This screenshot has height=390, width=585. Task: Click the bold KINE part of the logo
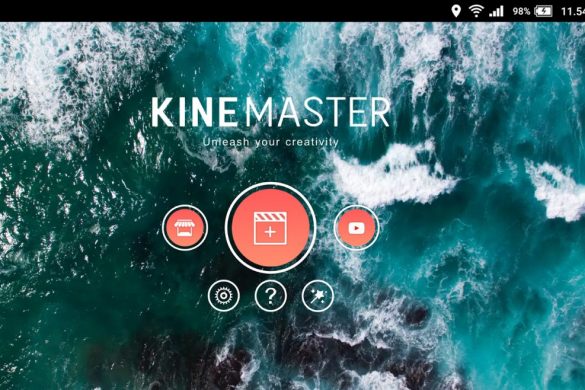194,112
